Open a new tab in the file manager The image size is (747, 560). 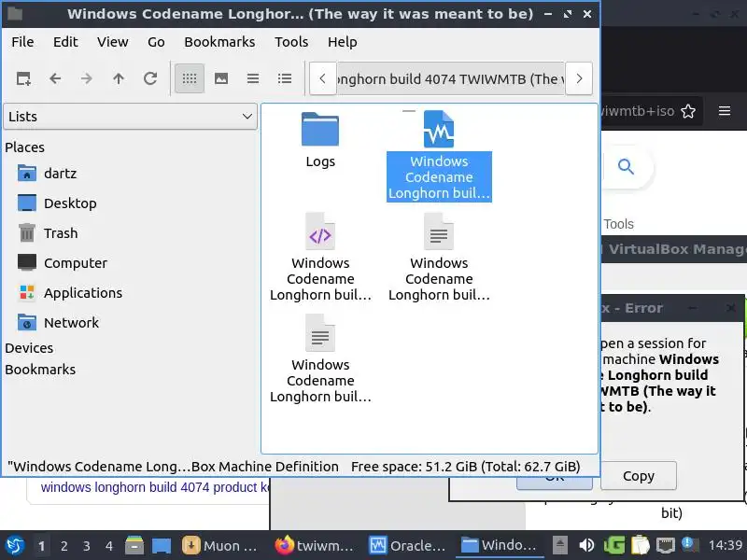(23, 78)
